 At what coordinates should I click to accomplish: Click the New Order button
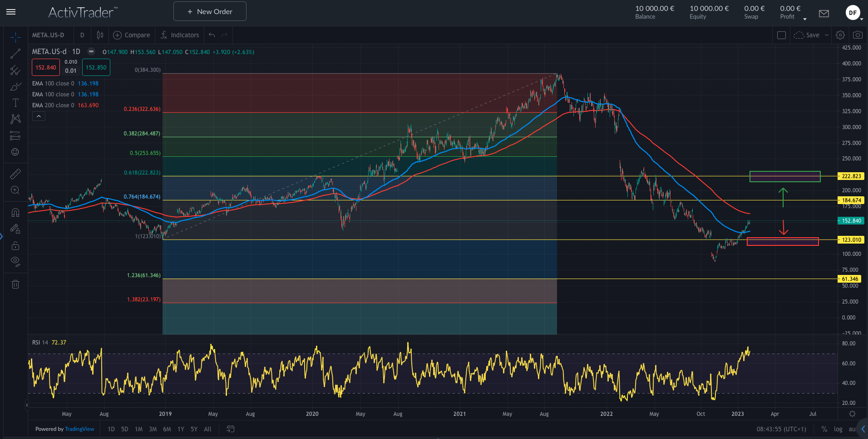[210, 11]
